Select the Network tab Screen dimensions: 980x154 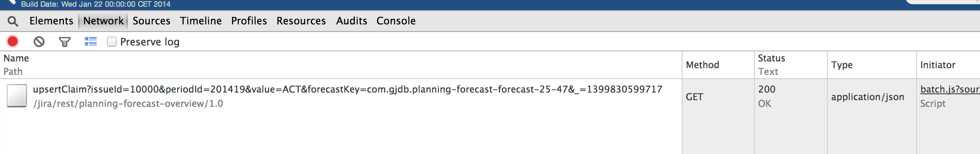coord(103,21)
